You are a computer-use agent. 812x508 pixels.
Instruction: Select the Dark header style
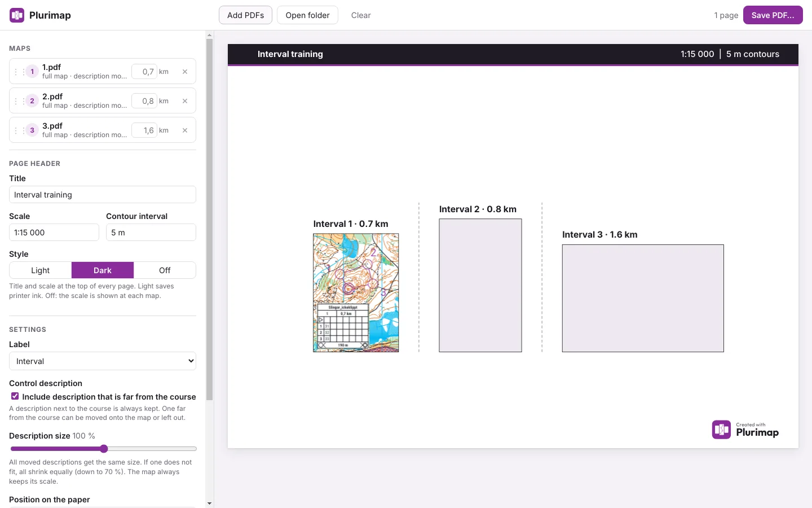tap(103, 270)
